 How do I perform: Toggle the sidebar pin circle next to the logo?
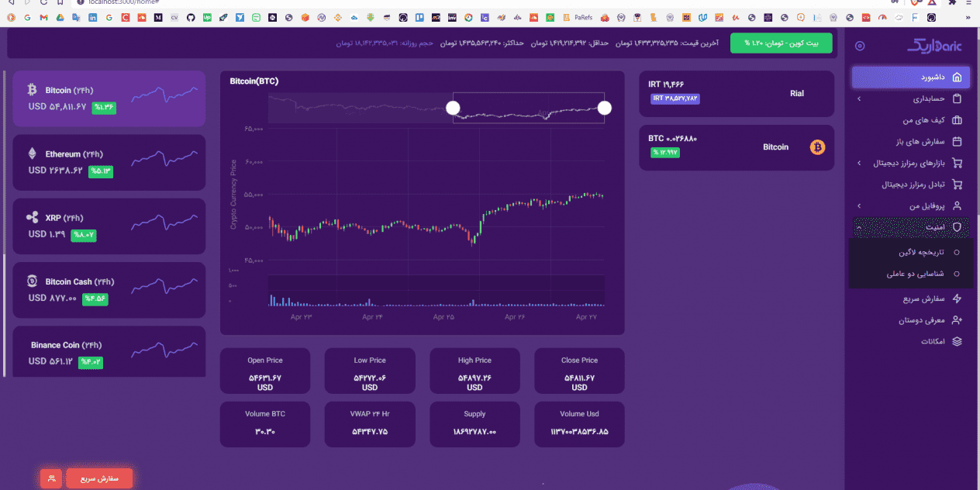point(860,46)
